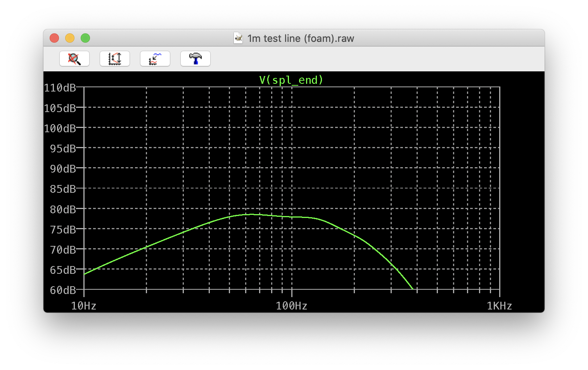Viewport: 588px width, 370px height.
Task: Minimize the window with yellow button
Action: tap(70, 38)
